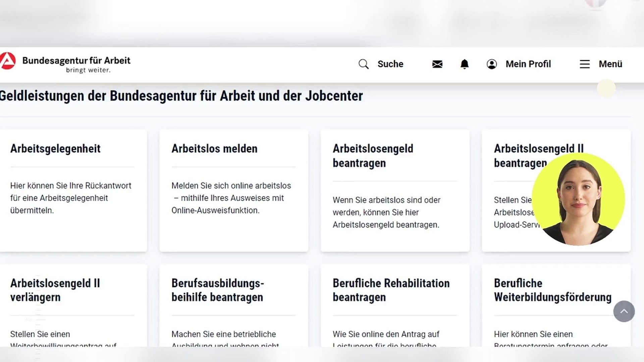Open the hamburger menu icon
Screen dimensions: 644x362
point(585,64)
